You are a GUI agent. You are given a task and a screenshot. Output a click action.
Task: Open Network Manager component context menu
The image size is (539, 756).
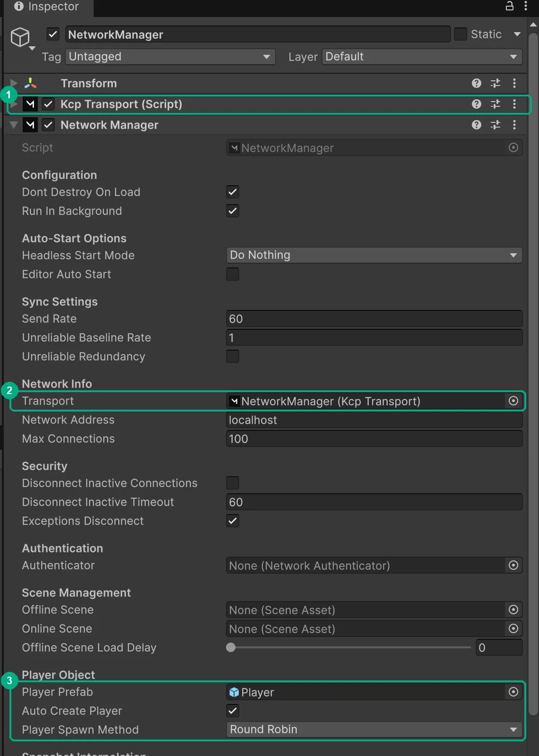(x=514, y=125)
